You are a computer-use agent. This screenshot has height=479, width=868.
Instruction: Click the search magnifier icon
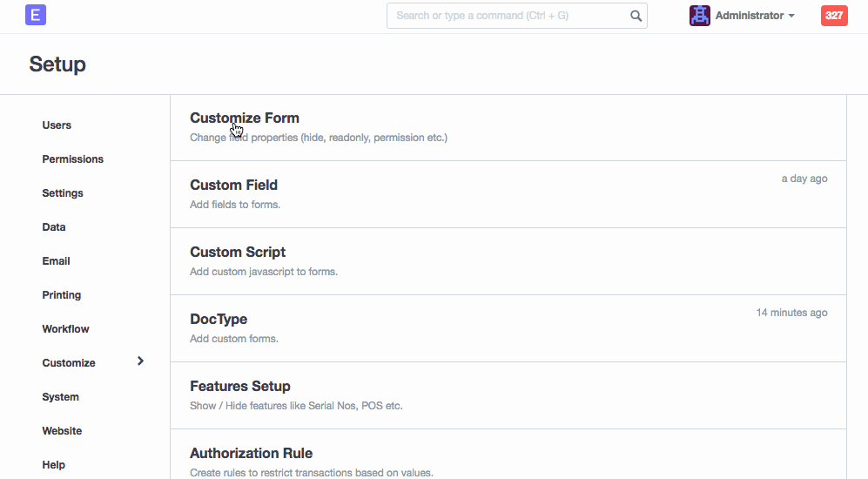636,16
